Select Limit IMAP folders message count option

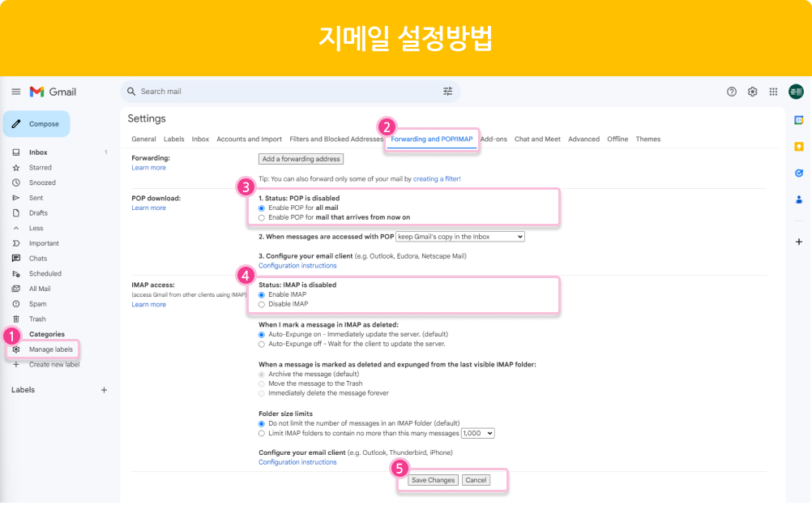(x=262, y=433)
